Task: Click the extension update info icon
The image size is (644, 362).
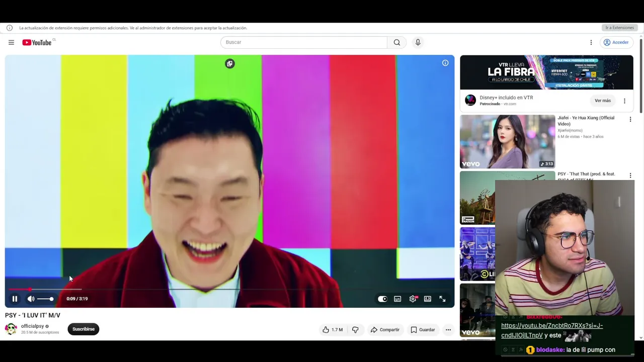Action: pyautogui.click(x=9, y=28)
